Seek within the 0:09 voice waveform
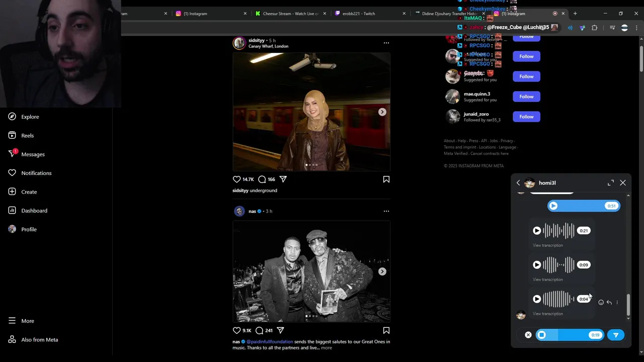The height and width of the screenshot is (362, 644). pos(559,265)
